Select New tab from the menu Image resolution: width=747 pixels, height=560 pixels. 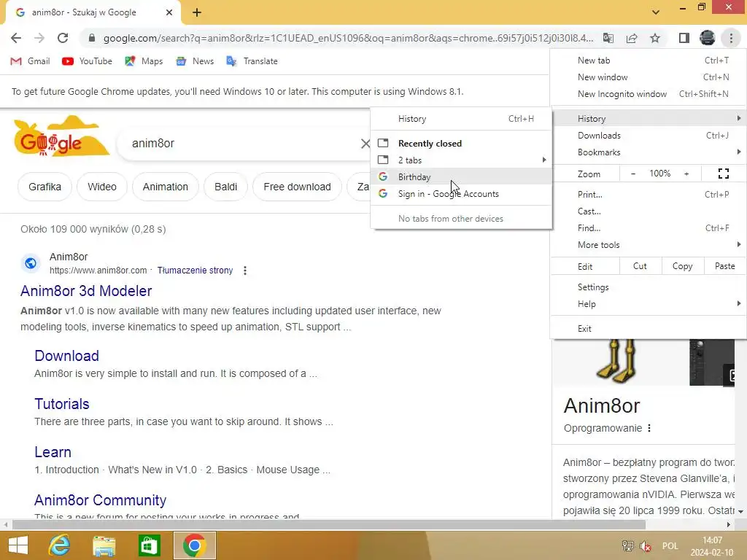pyautogui.click(x=648, y=61)
